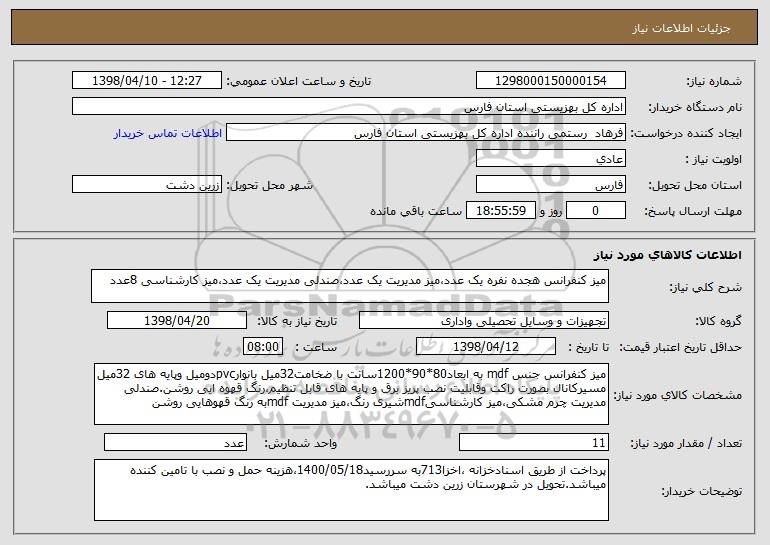Click the goods specification text box mentioning mdf
The width and height of the screenshot is (770, 545).
tap(351, 394)
